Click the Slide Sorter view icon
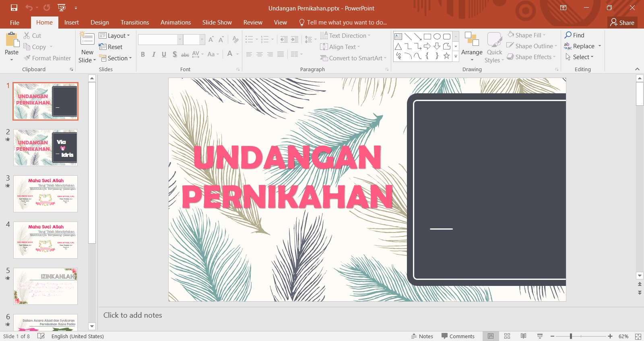This screenshot has height=341, width=644. click(x=507, y=336)
